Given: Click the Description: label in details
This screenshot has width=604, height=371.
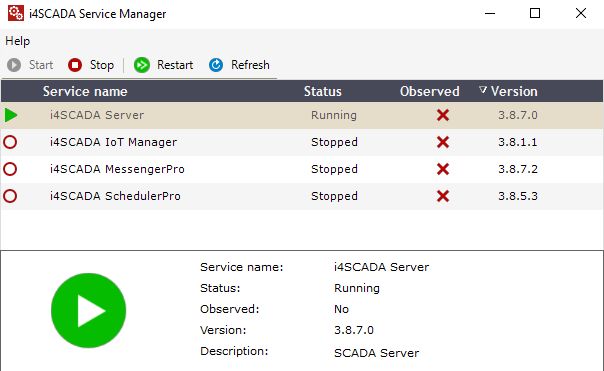Looking at the screenshot, I should pyautogui.click(x=234, y=351).
